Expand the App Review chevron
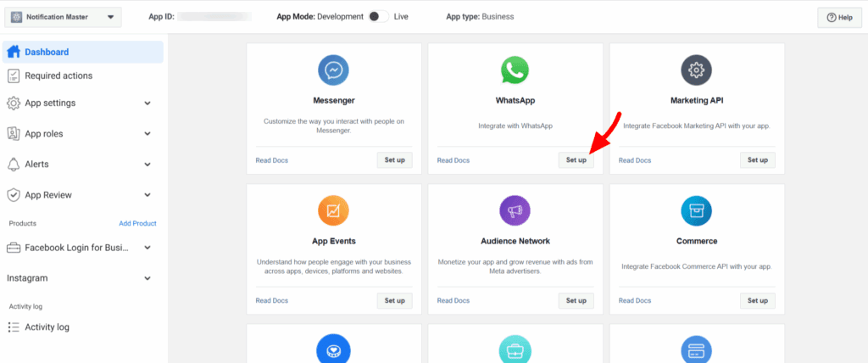 pos(147,195)
